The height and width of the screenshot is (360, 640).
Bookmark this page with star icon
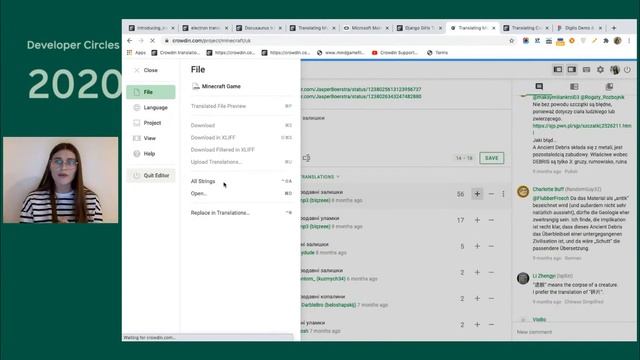(511, 41)
